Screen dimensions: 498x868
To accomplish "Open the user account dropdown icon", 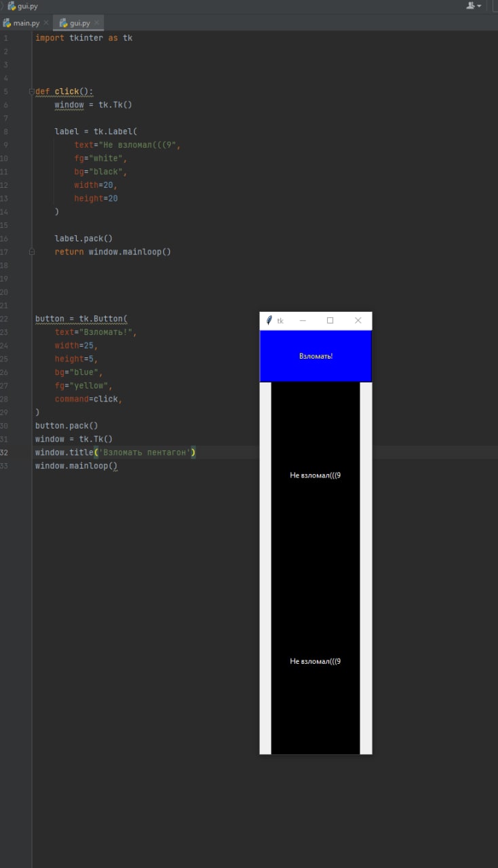I will pyautogui.click(x=473, y=5).
